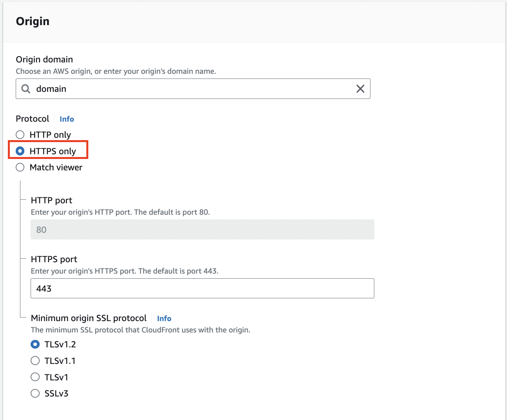507x420 pixels.
Task: Open Info link for Minimum origin SSL protocol
Action: pos(164,318)
